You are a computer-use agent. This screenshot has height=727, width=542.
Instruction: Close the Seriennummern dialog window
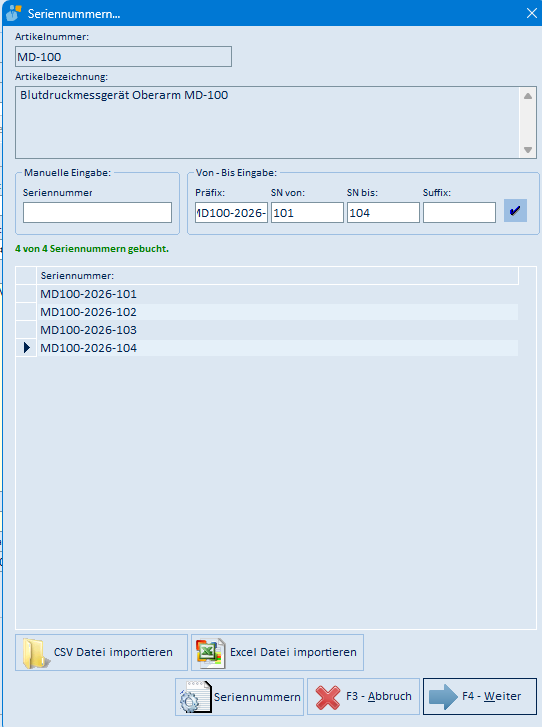tap(532, 13)
